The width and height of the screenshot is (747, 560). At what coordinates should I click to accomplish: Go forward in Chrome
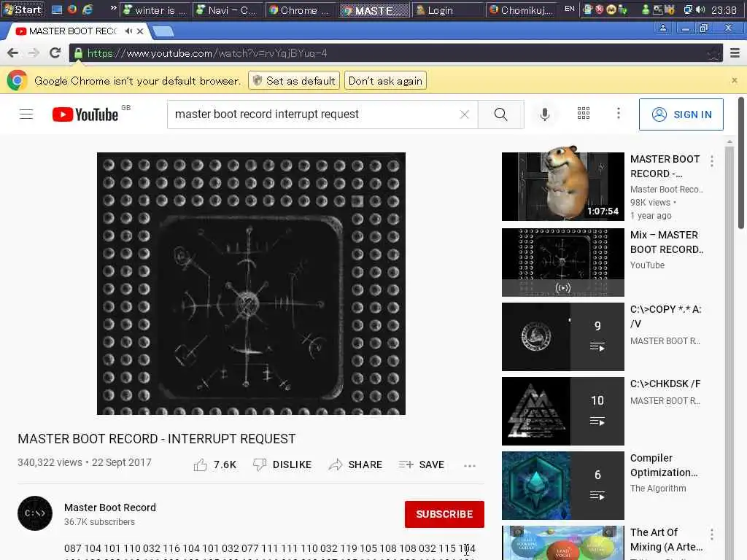click(x=34, y=52)
